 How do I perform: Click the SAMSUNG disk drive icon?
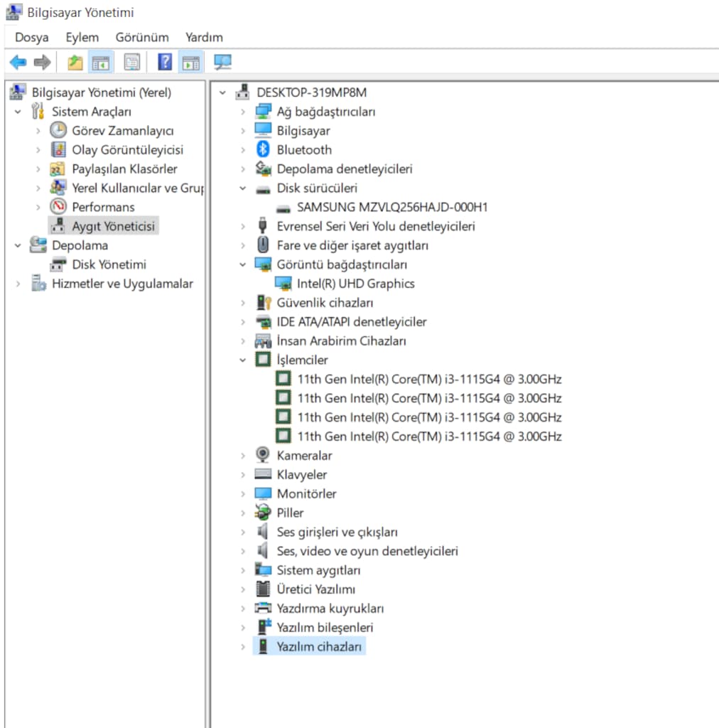[283, 210]
